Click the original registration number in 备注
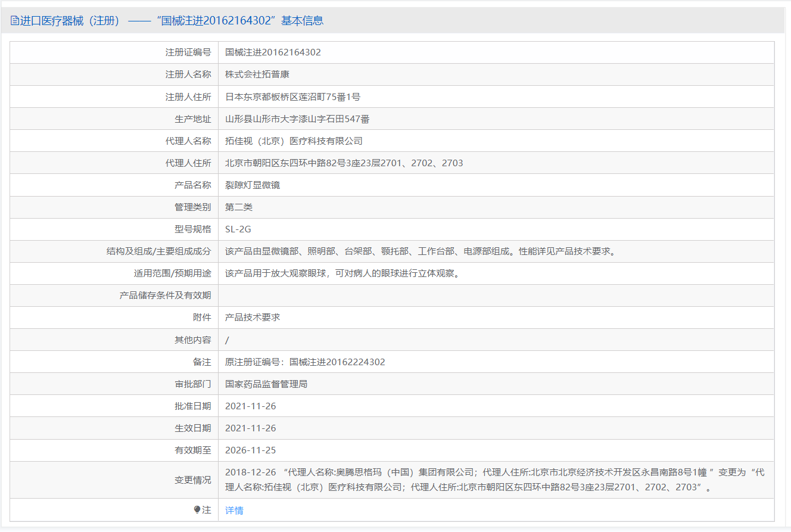The height and width of the screenshot is (532, 791). (x=305, y=362)
